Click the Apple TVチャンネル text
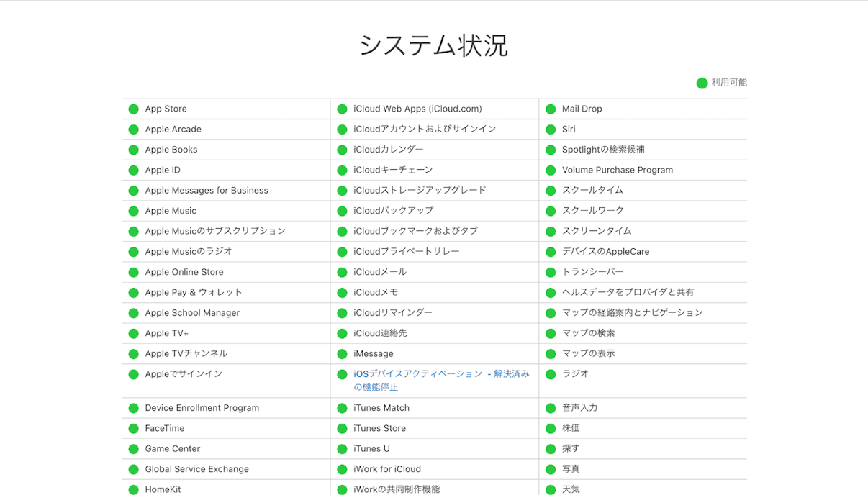 tap(186, 353)
